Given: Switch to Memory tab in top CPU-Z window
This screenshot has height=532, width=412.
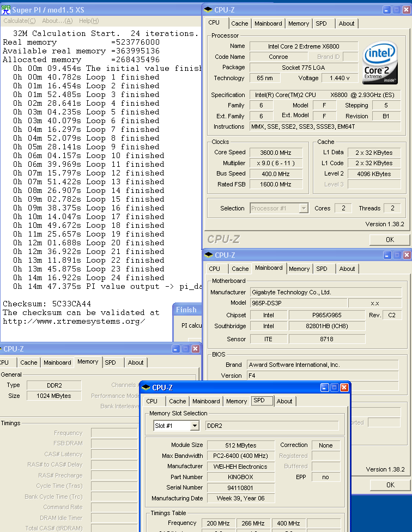Looking at the screenshot, I should (x=299, y=23).
